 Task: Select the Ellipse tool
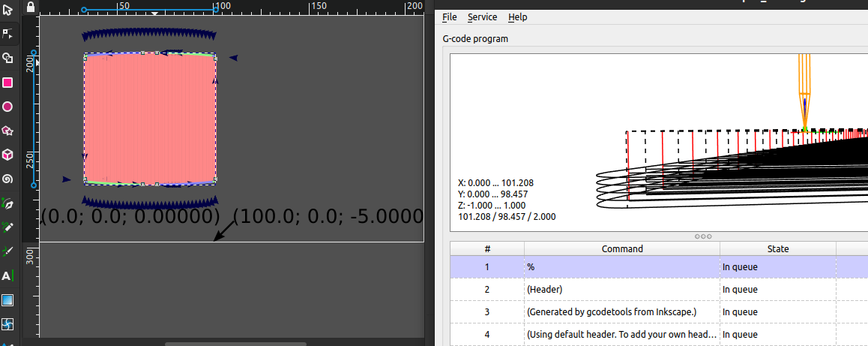coord(7,107)
